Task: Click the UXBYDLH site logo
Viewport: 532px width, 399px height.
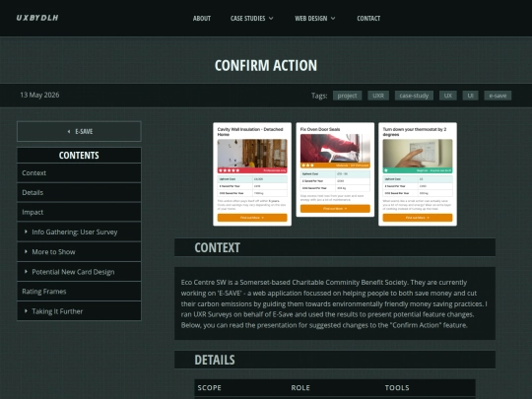Action: point(37,18)
